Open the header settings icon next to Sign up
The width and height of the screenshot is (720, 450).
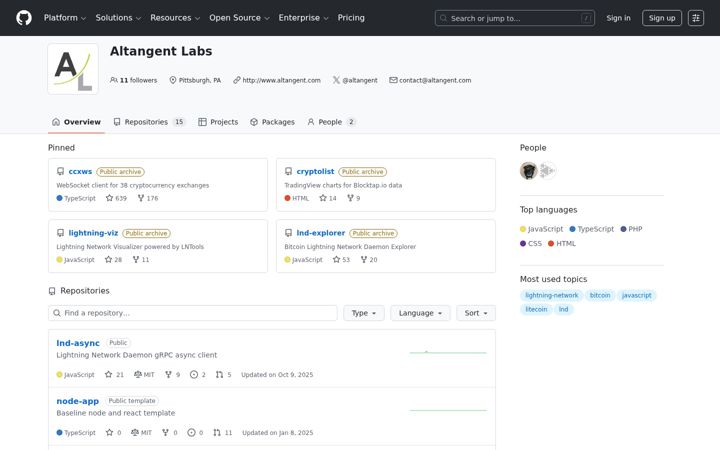(x=696, y=18)
